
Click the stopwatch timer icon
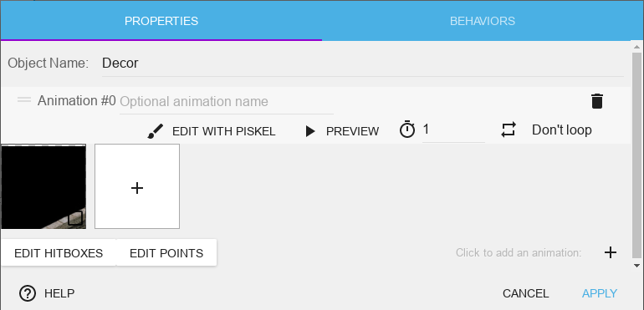tap(407, 130)
